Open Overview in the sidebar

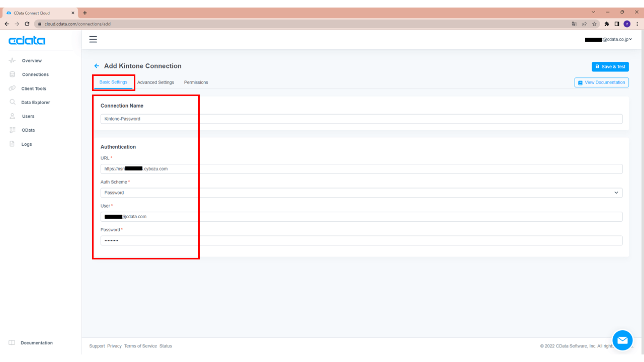[x=32, y=60]
